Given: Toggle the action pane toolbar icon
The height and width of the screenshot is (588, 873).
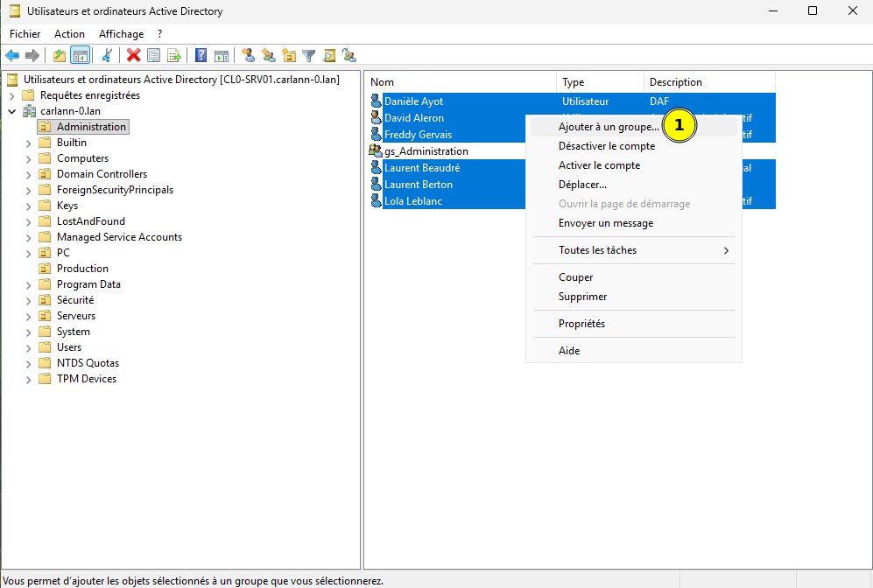Looking at the screenshot, I should tap(222, 56).
